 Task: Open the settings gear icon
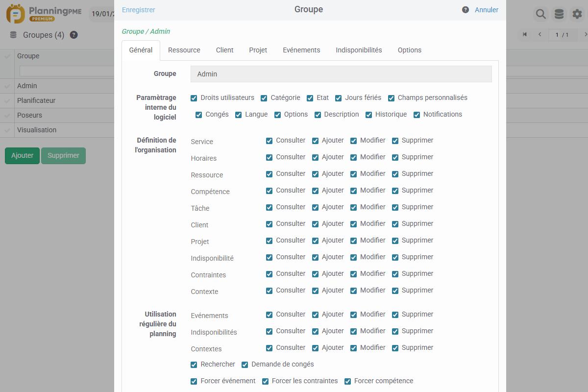click(x=577, y=14)
